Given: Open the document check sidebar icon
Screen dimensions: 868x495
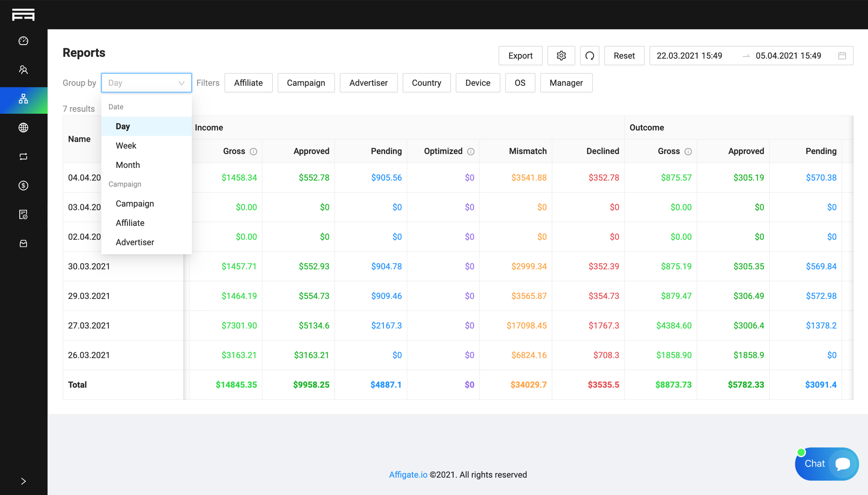Looking at the screenshot, I should (x=23, y=214).
